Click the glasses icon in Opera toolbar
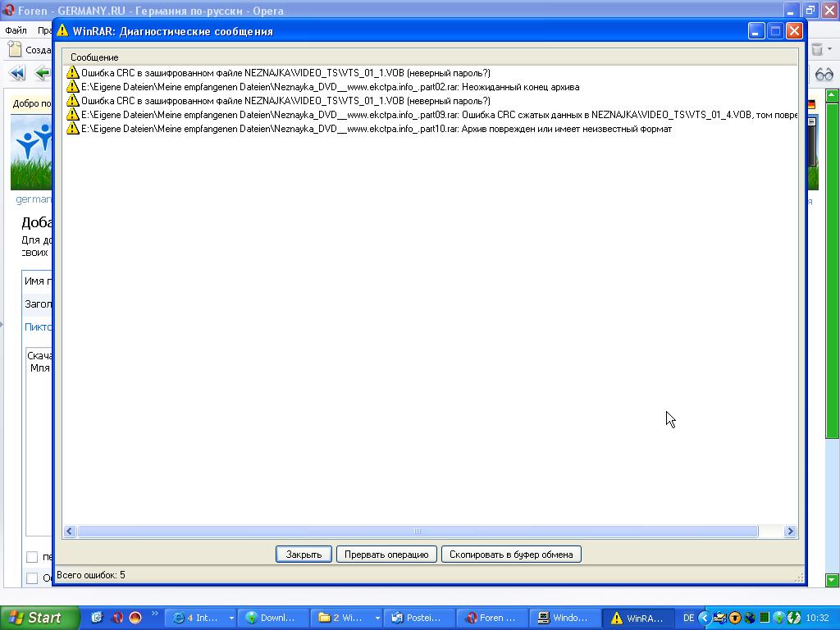Image resolution: width=840 pixels, height=630 pixels. (824, 75)
